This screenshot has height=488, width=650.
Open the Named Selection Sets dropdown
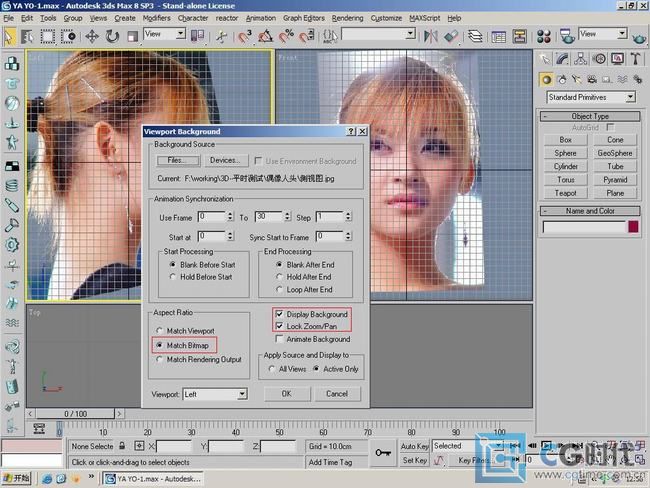378,34
